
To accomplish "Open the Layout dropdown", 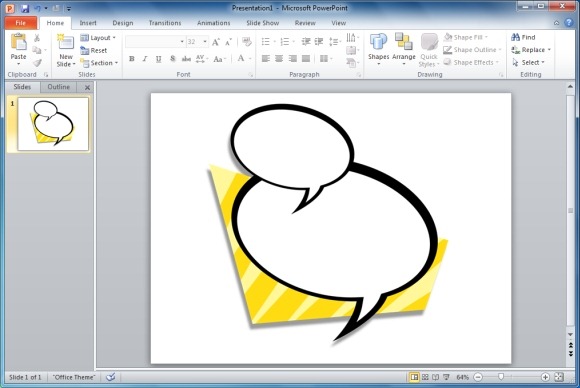I will (98, 38).
